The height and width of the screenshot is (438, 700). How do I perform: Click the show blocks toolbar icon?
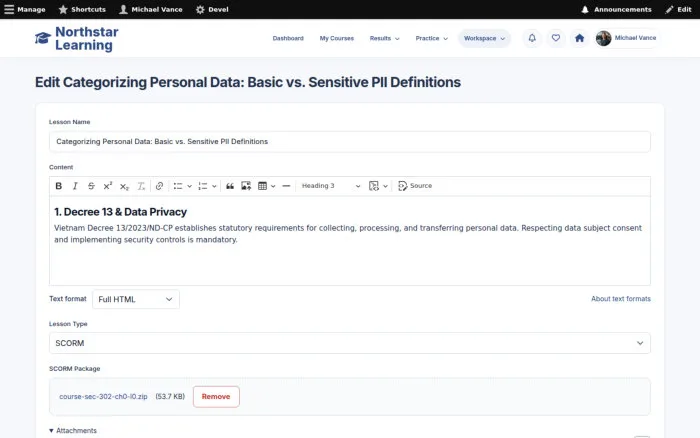click(374, 186)
